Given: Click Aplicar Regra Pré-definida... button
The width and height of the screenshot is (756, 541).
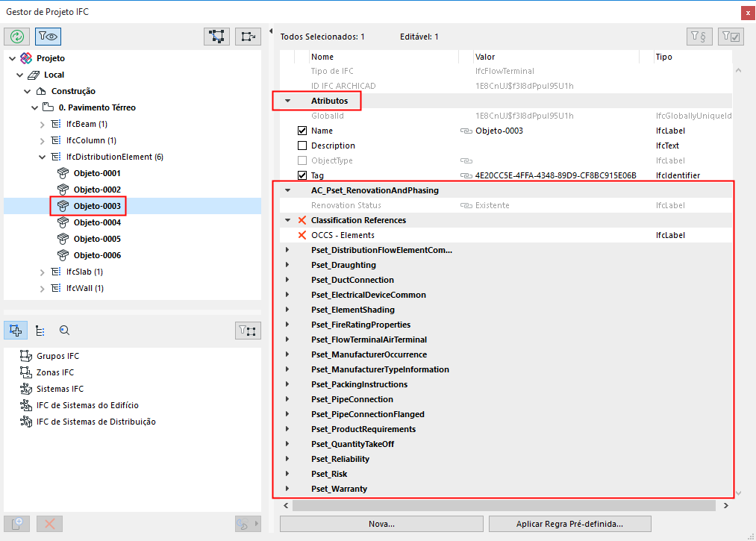Looking at the screenshot, I should click(x=569, y=524).
